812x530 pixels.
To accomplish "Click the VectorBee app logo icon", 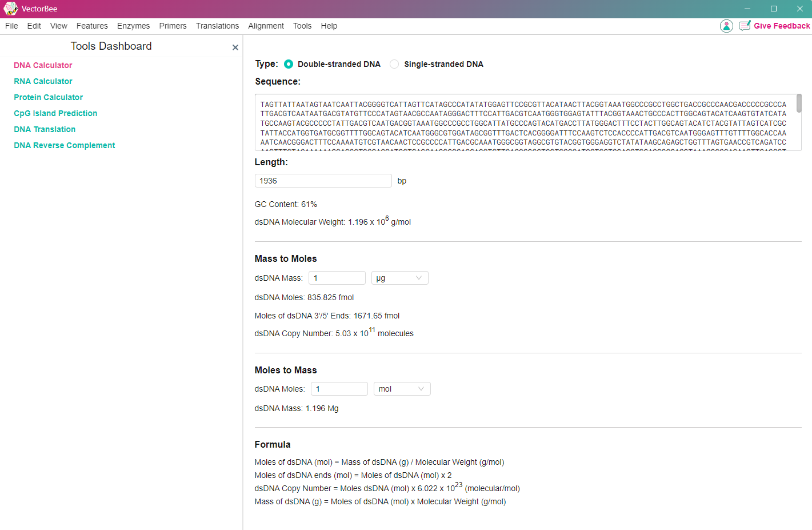I will (11, 9).
